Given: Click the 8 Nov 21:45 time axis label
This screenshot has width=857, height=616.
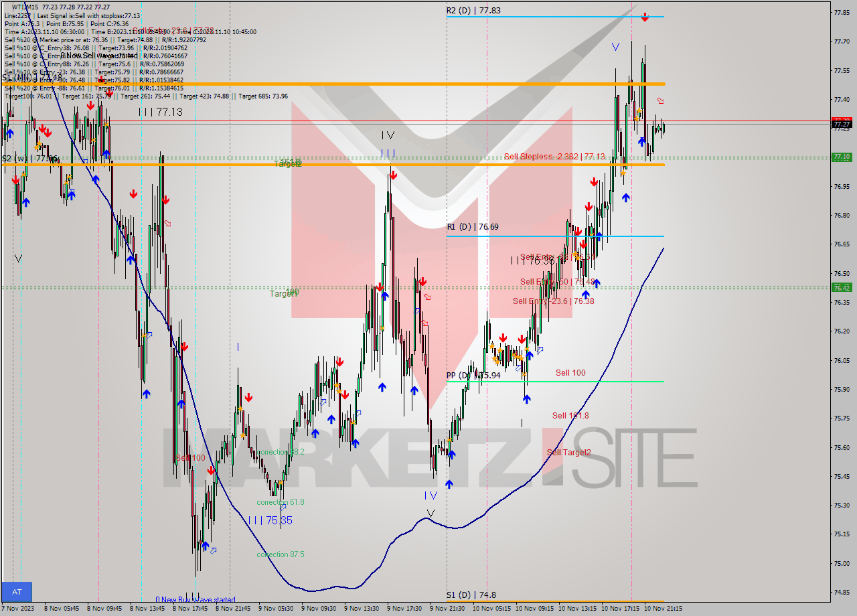Looking at the screenshot, I should 233,609.
